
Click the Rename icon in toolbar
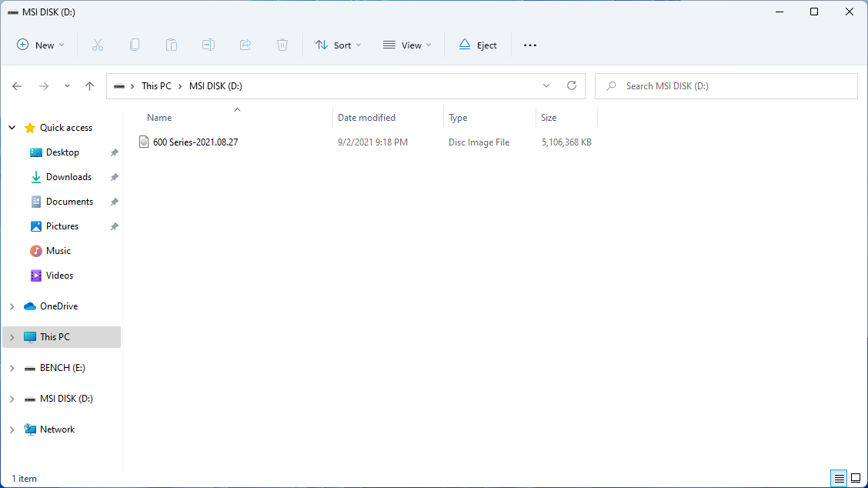[208, 45]
